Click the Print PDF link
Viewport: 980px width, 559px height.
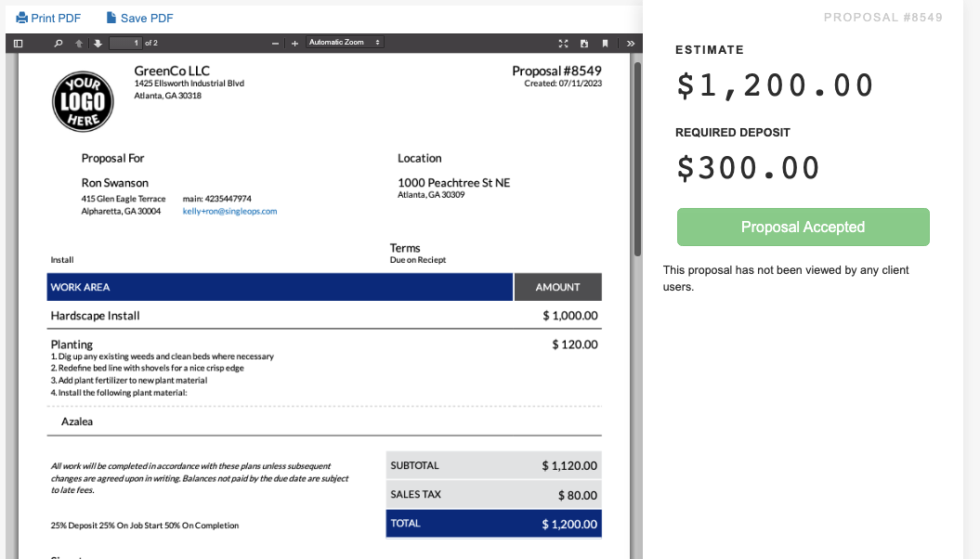pyautogui.click(x=48, y=19)
